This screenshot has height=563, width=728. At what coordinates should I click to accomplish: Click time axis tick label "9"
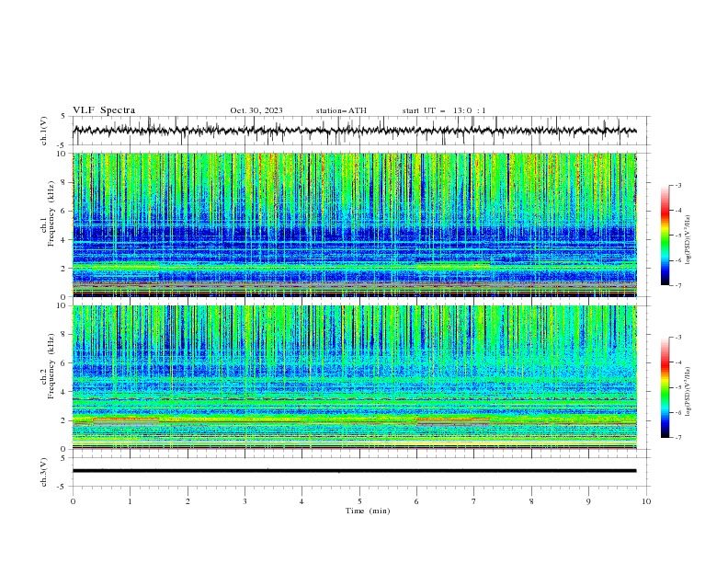[588, 501]
